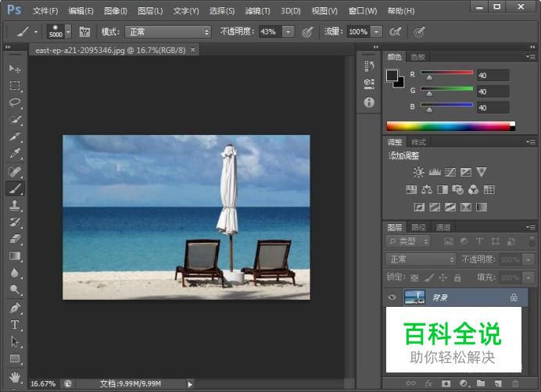
Task: Select the Move tool
Action: [x=14, y=69]
